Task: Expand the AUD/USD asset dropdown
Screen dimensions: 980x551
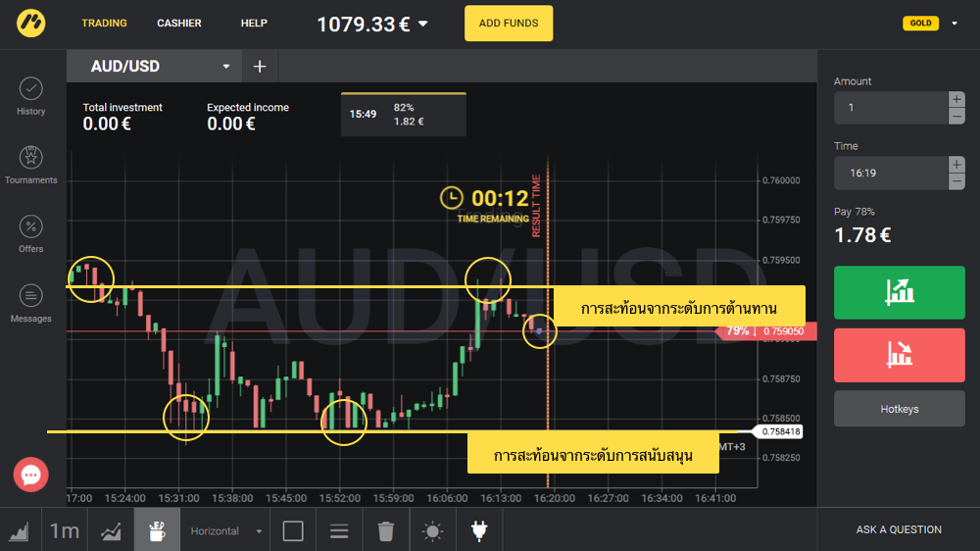Action: tap(226, 67)
